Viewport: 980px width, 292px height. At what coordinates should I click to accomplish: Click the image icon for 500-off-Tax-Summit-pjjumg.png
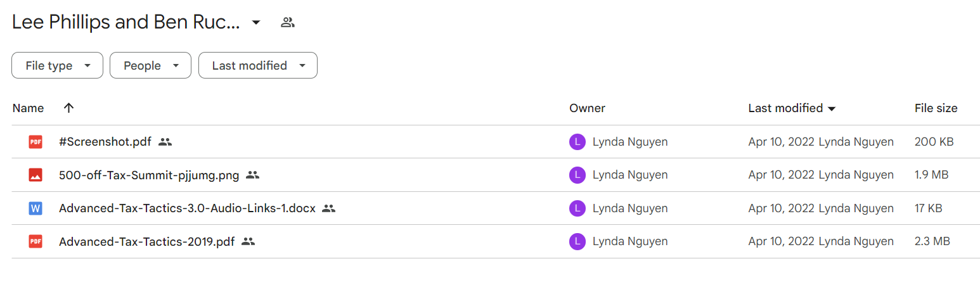tap(35, 175)
